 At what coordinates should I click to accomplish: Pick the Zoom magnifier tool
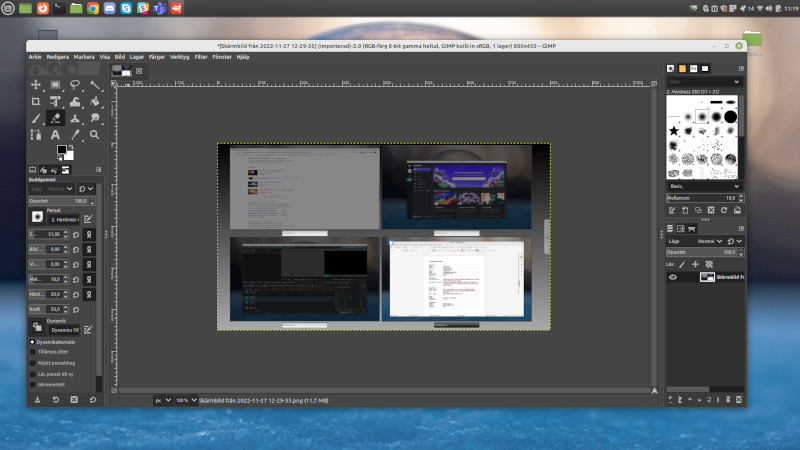coord(95,134)
